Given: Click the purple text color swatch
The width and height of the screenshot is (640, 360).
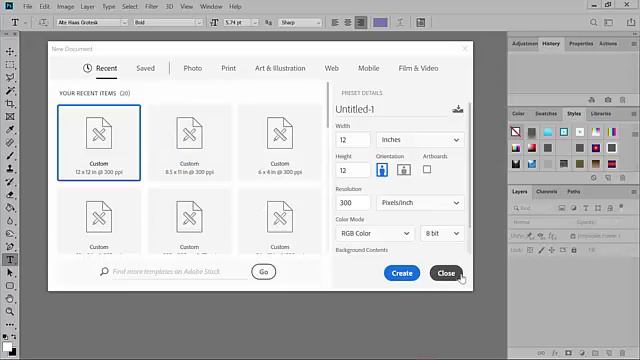Looking at the screenshot, I should [x=380, y=22].
